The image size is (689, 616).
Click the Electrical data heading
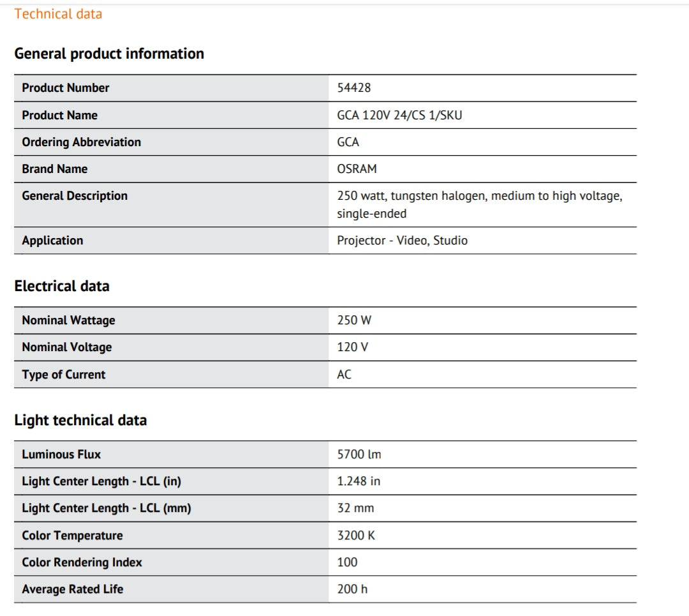click(62, 286)
